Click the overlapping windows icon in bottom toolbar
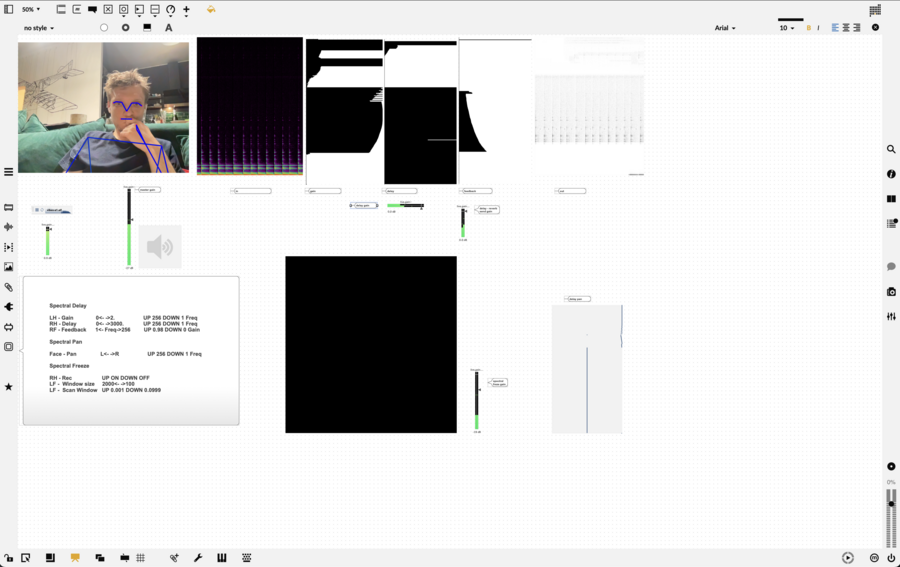 pos(100,558)
